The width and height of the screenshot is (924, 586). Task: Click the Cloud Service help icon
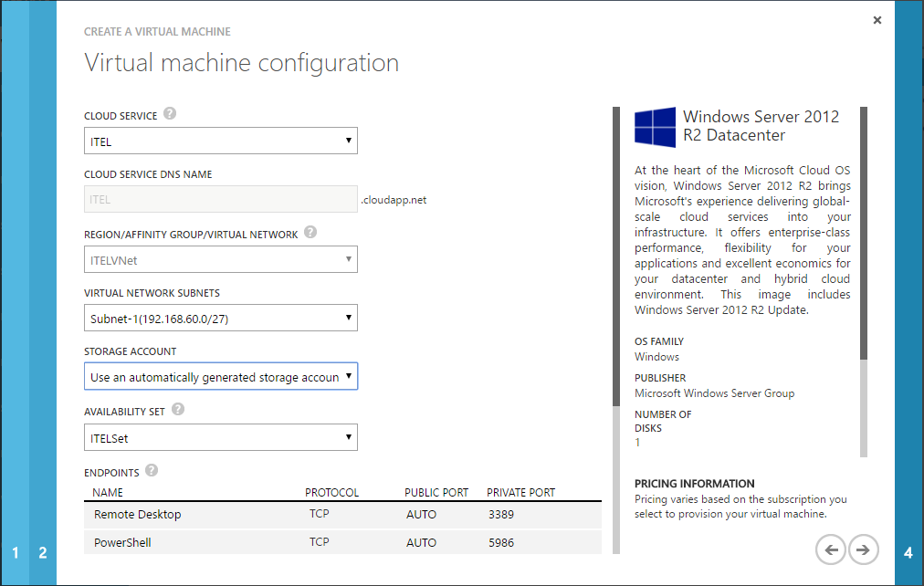pos(170,114)
